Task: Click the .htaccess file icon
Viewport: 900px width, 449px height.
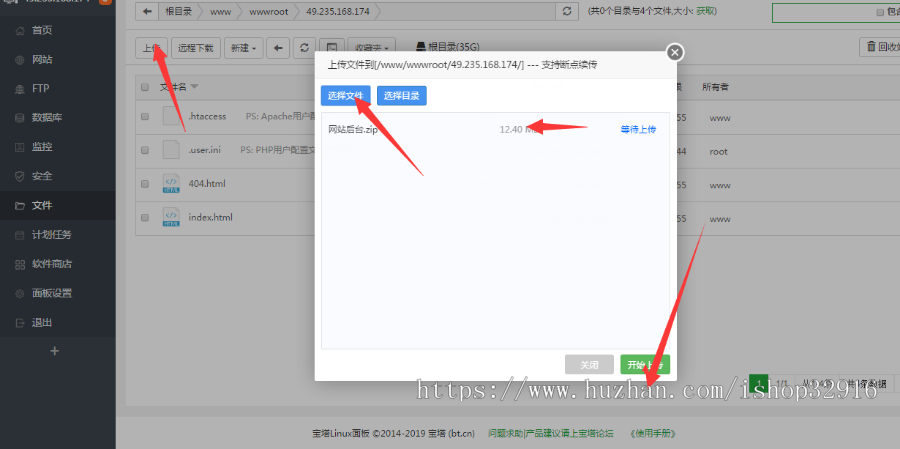Action: point(171,117)
